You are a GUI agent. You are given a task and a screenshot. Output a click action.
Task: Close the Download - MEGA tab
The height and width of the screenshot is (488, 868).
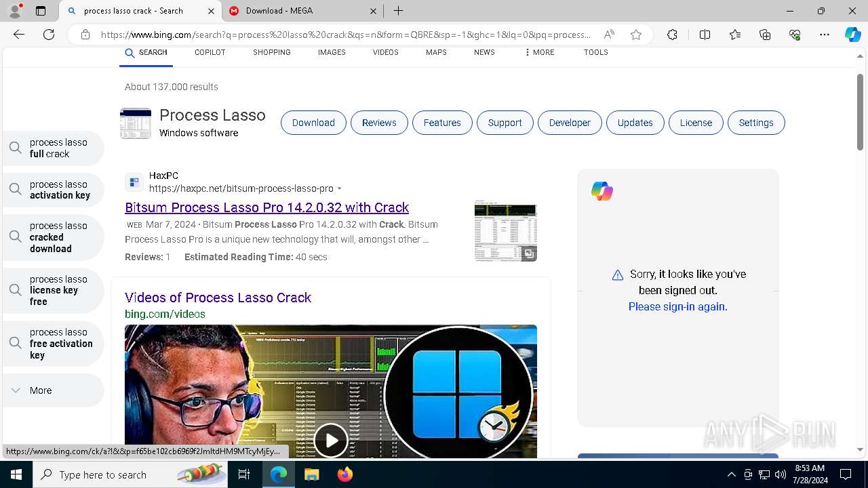click(374, 11)
